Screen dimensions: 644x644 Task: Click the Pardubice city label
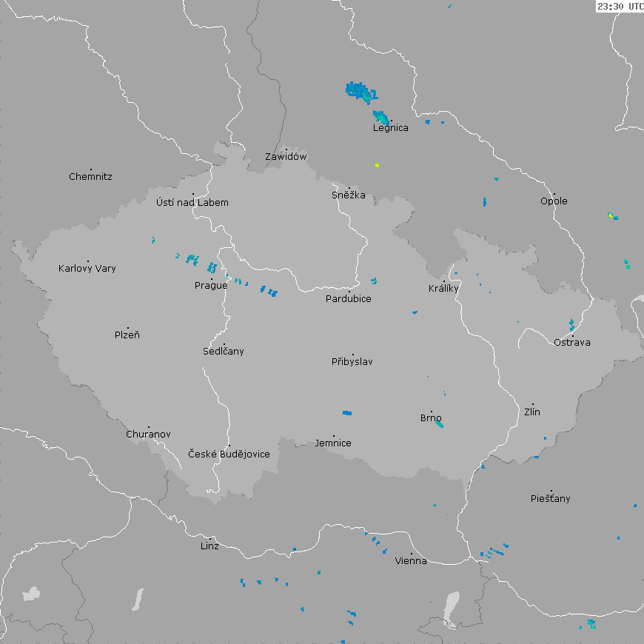click(349, 298)
